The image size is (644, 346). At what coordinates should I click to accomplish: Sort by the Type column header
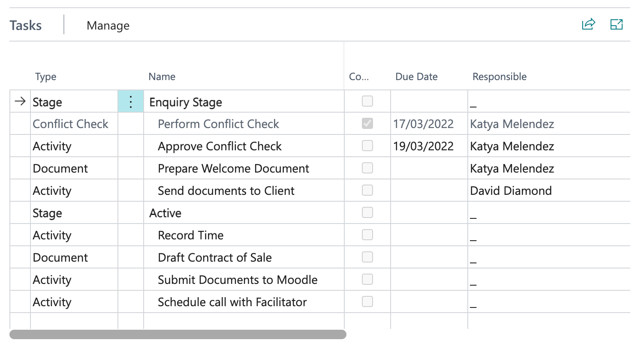46,77
